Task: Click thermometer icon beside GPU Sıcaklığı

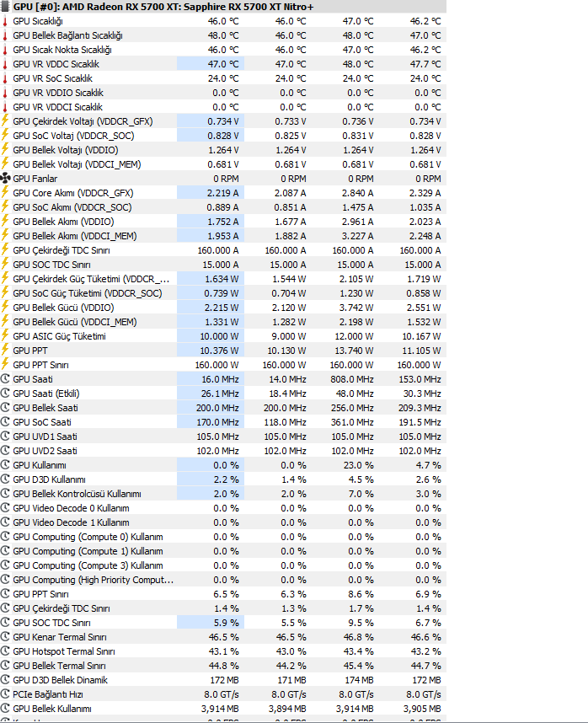Action: click(5, 22)
